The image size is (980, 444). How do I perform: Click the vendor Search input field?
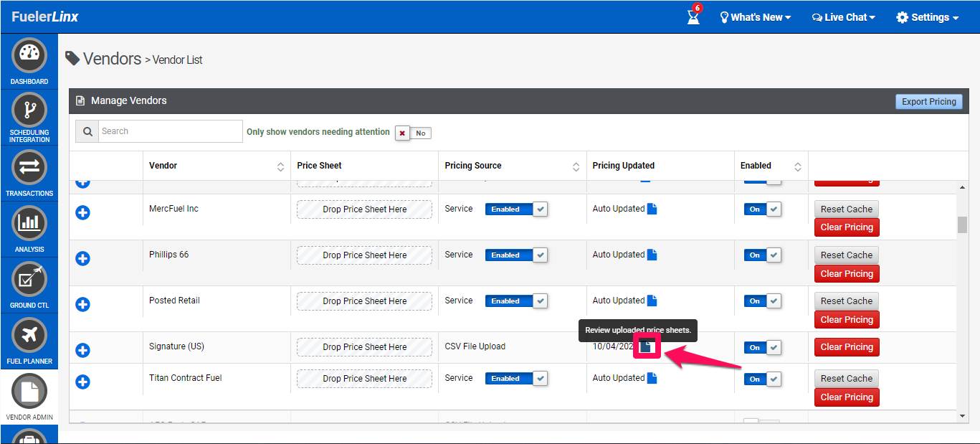pos(170,131)
